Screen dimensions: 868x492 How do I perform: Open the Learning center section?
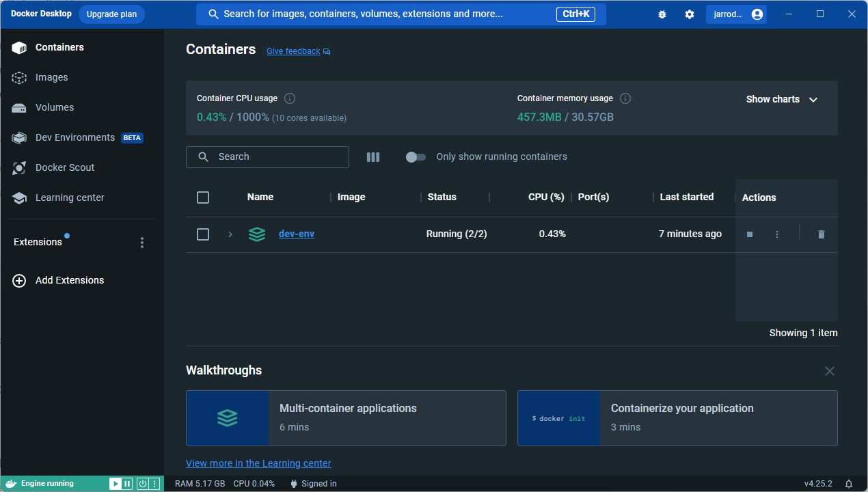tap(82, 197)
